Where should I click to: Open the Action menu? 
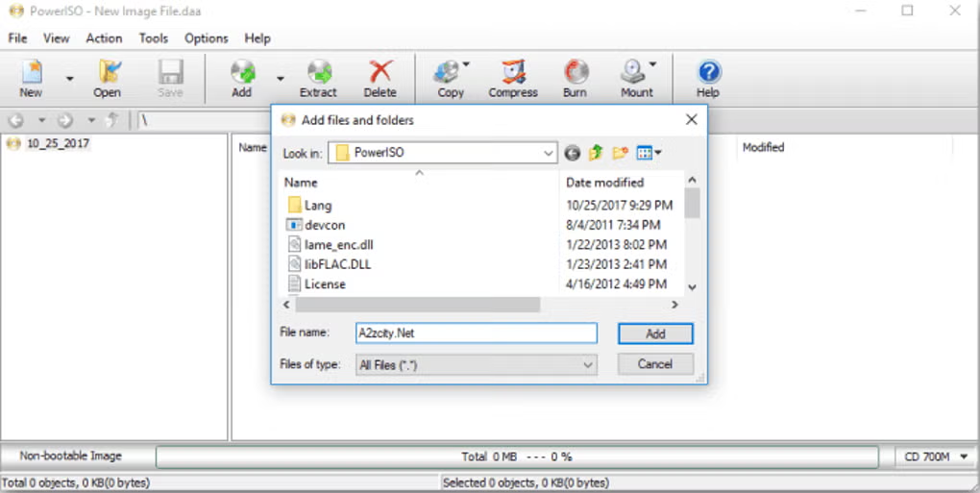click(104, 38)
